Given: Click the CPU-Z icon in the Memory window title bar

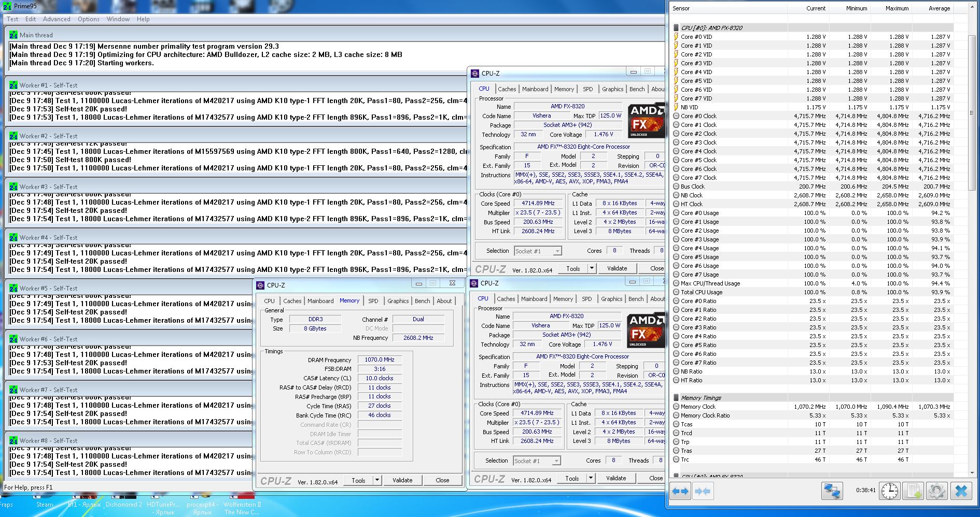Looking at the screenshot, I should tap(260, 285).
